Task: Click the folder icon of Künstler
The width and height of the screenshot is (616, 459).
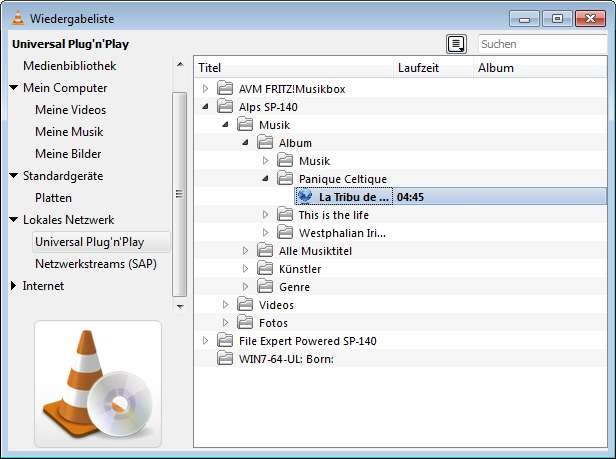Action: (265, 268)
